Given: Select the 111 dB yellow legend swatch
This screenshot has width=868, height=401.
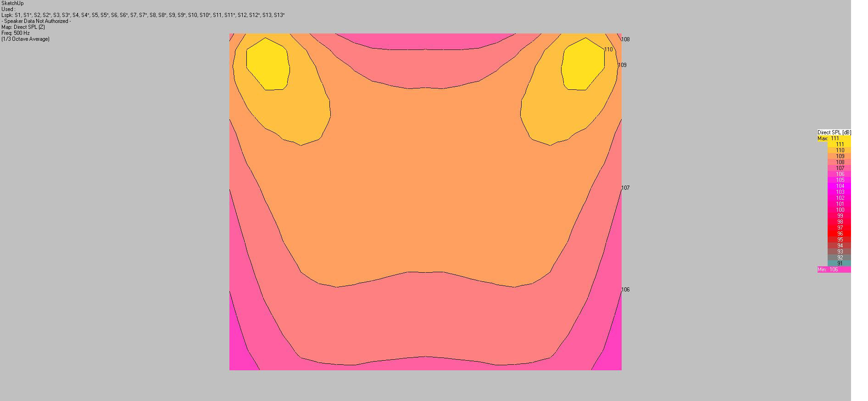Looking at the screenshot, I should click(x=839, y=144).
